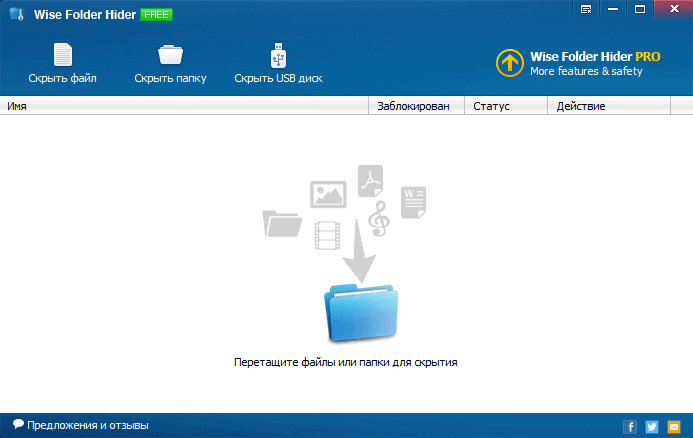Click the Wise Folder Hider PRO upgrade arrow
The height and width of the screenshot is (438, 693).
(510, 63)
